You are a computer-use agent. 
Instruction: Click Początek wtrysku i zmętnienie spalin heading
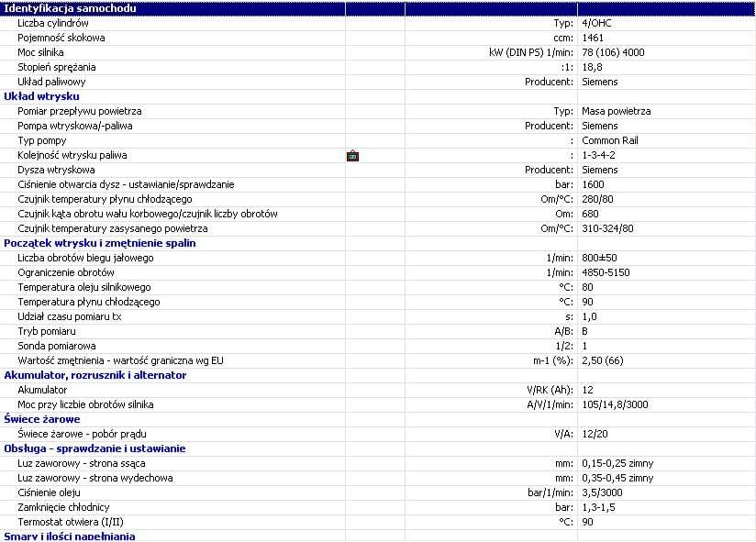100,243
